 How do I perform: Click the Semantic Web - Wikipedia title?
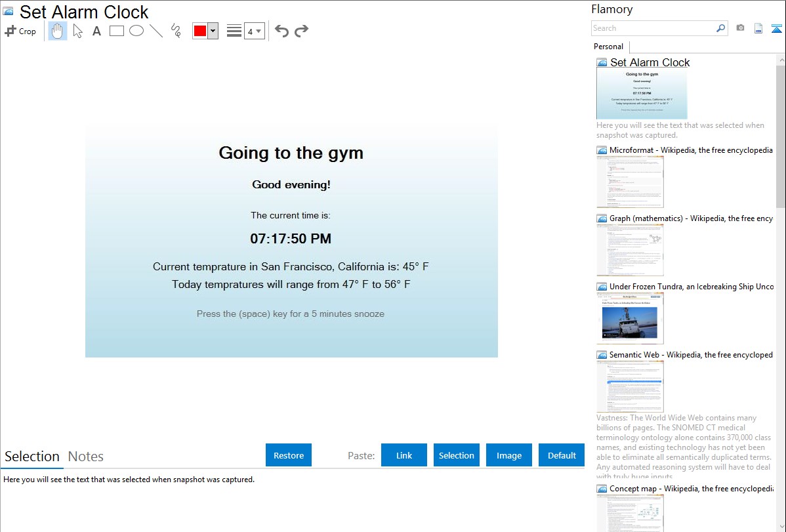pos(691,354)
